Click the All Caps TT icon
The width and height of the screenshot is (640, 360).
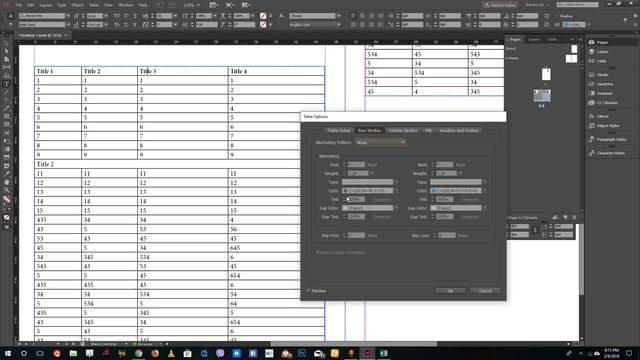(x=117, y=16)
